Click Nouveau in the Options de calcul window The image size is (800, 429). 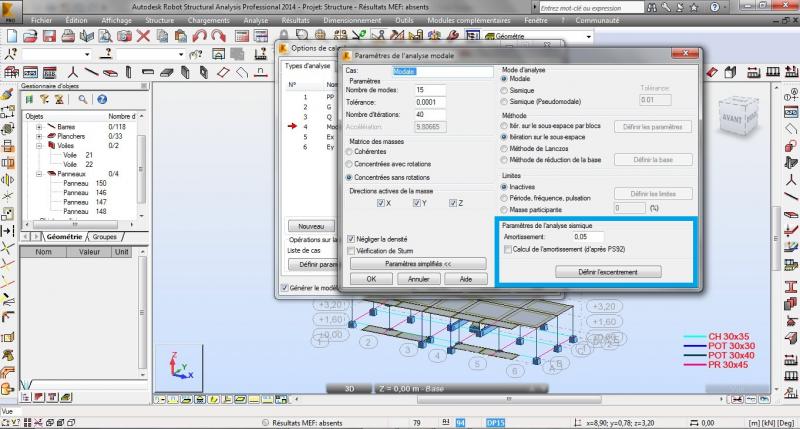[x=311, y=226]
